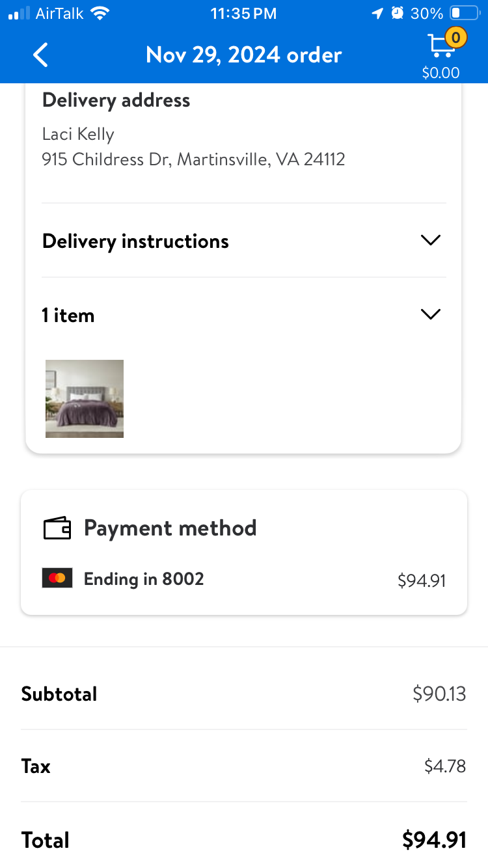Tap the back arrow in header

coord(40,55)
